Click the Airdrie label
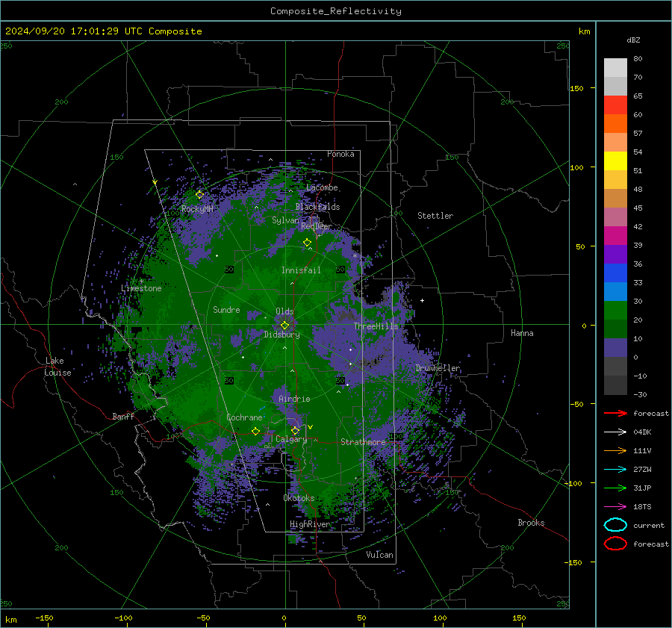672x628 pixels. [294, 399]
